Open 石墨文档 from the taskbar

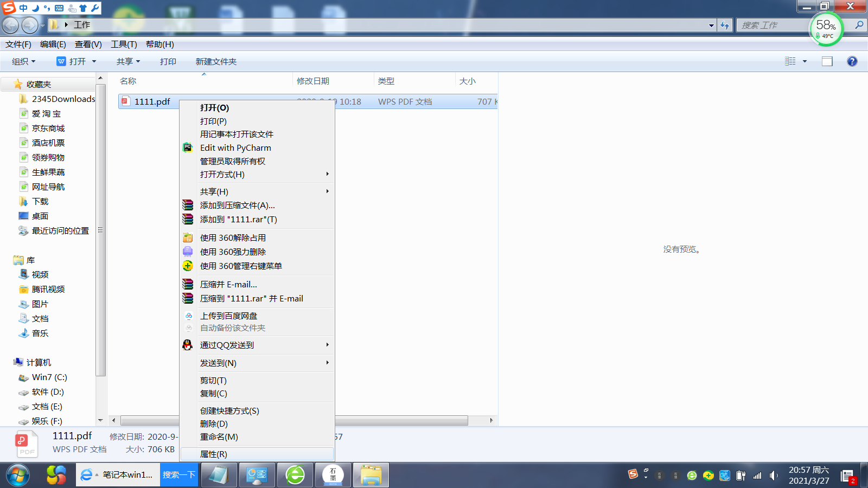333,475
